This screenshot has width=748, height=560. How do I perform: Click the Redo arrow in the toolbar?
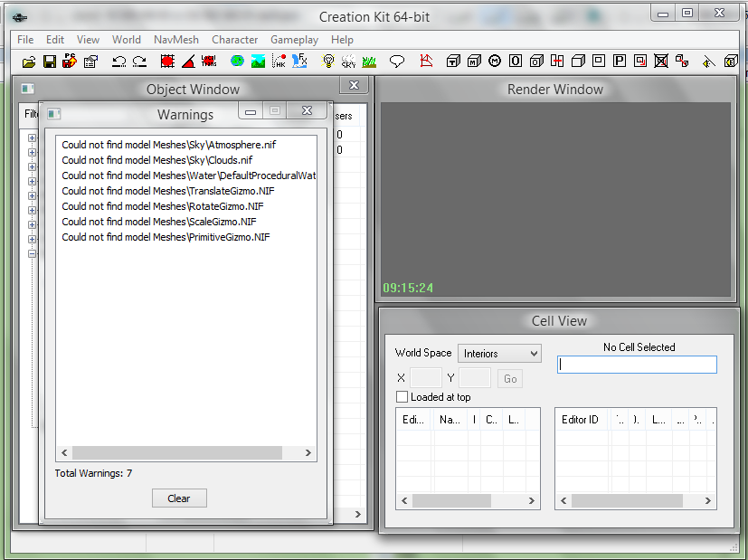(139, 62)
